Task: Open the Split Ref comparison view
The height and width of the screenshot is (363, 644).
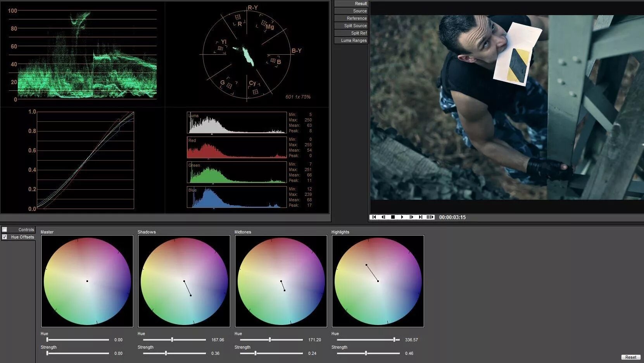Action: pyautogui.click(x=351, y=33)
